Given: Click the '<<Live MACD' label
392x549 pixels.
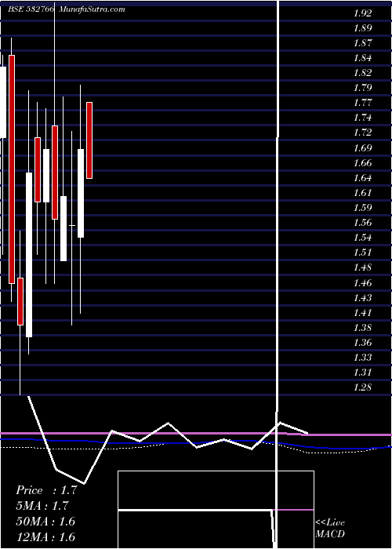Looking at the screenshot, I should click(330, 528).
